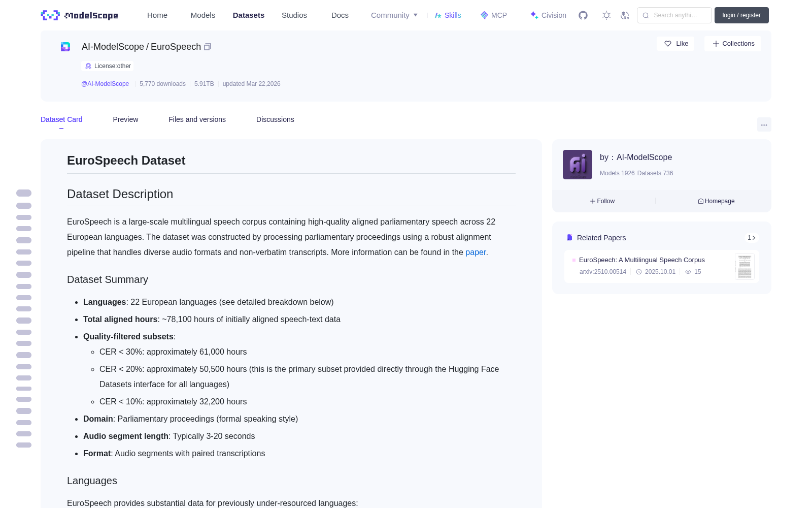The width and height of the screenshot is (812, 508).
Task: Add dataset to Collections
Action: [733, 44]
